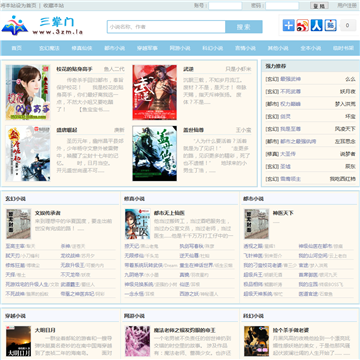
Task: Open recommended novel 我是至尊
Action: pos(290,129)
